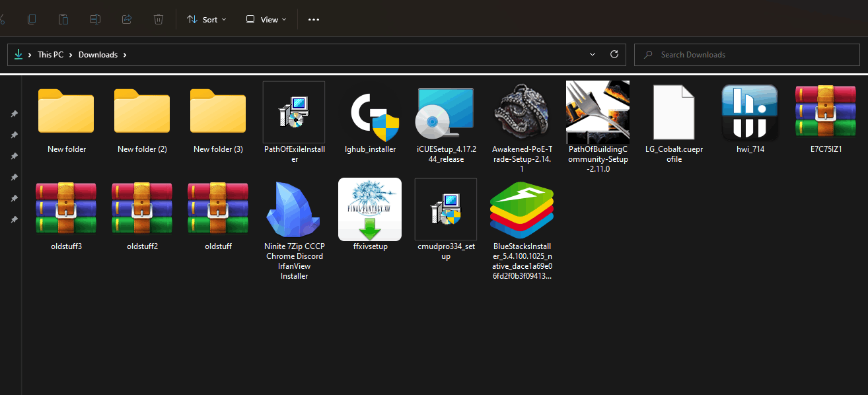Image resolution: width=868 pixels, height=395 pixels.
Task: Open address bar history dropdown arrow
Action: click(x=592, y=55)
